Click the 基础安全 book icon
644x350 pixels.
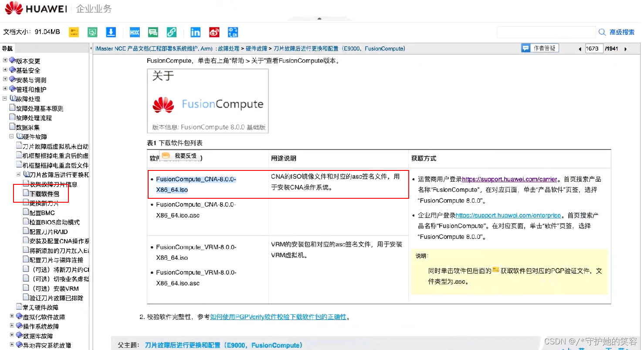[x=12, y=70]
